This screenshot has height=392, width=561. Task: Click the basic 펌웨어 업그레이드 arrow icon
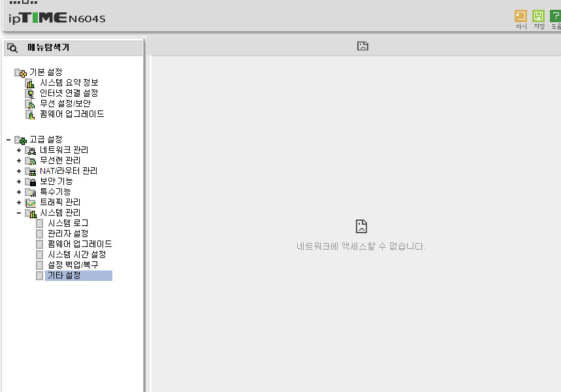30,114
